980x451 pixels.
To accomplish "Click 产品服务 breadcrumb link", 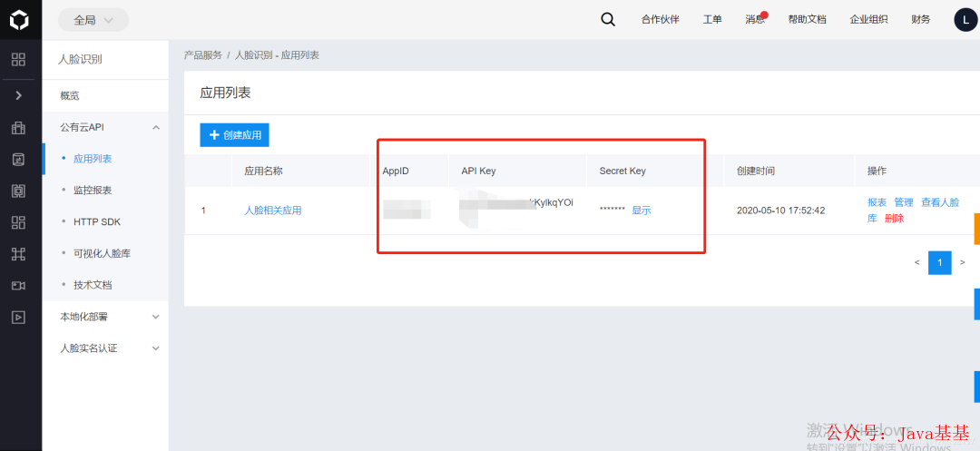I will 202,55.
